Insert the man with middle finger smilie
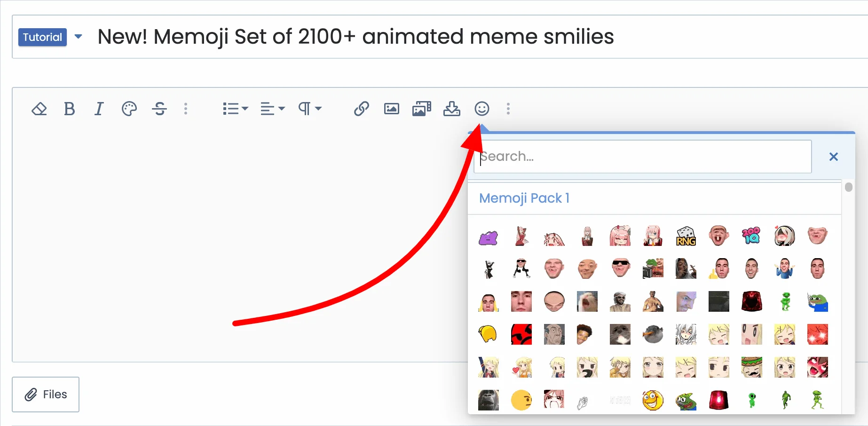Image resolution: width=868 pixels, height=426 pixels. pos(719,268)
